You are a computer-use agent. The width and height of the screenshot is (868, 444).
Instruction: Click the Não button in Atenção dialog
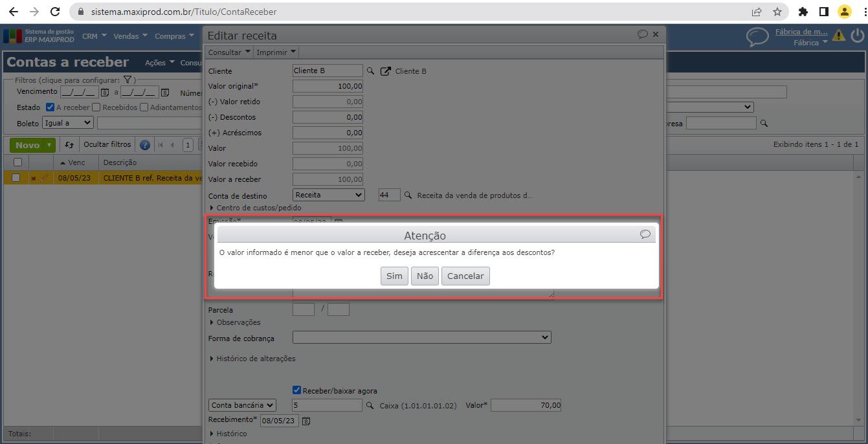425,276
